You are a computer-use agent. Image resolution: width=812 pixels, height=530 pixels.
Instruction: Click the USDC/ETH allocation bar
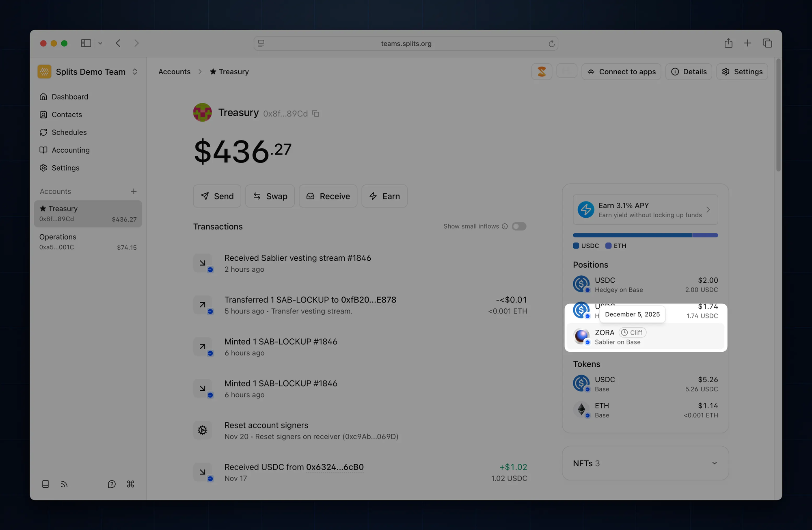tap(645, 235)
